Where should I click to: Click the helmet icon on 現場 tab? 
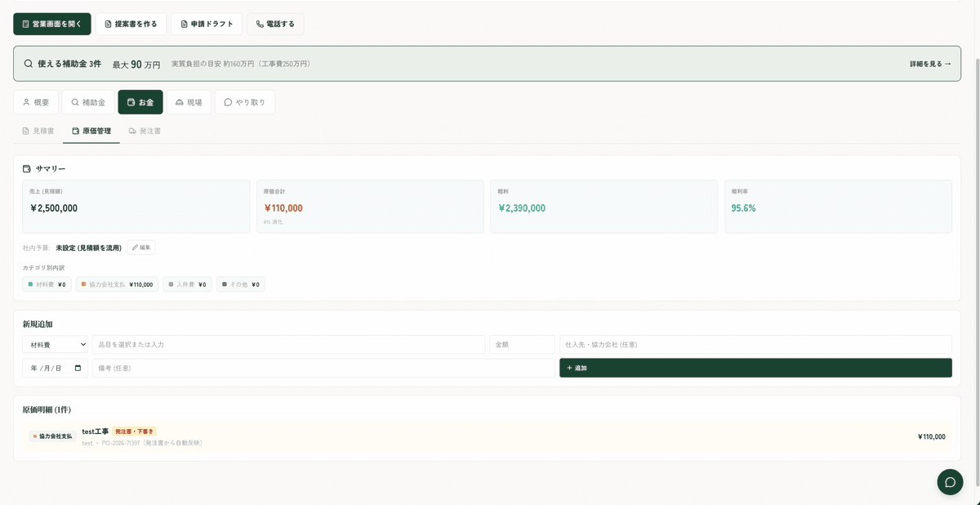pyautogui.click(x=180, y=102)
